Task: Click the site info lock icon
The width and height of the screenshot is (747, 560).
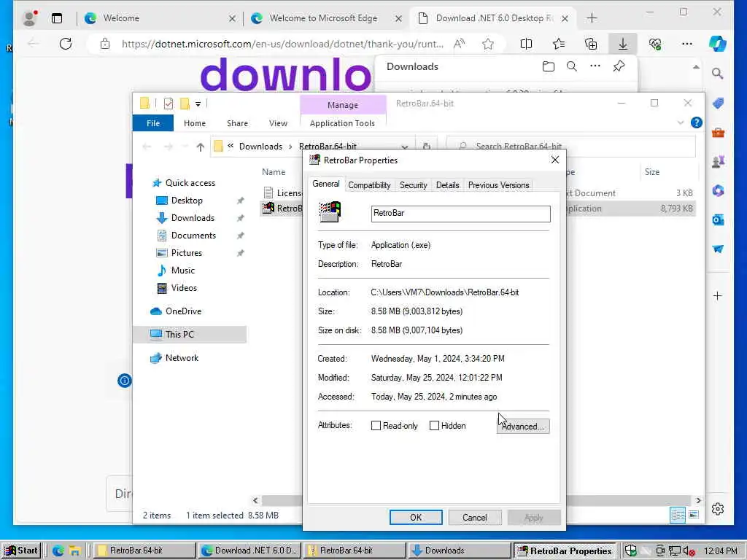Action: click(105, 44)
